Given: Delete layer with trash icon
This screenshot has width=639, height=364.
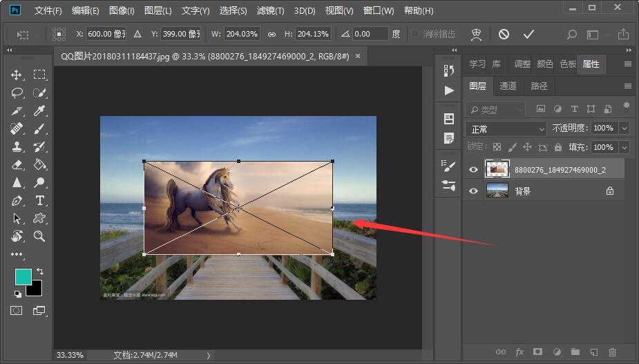Looking at the screenshot, I should tap(612, 352).
